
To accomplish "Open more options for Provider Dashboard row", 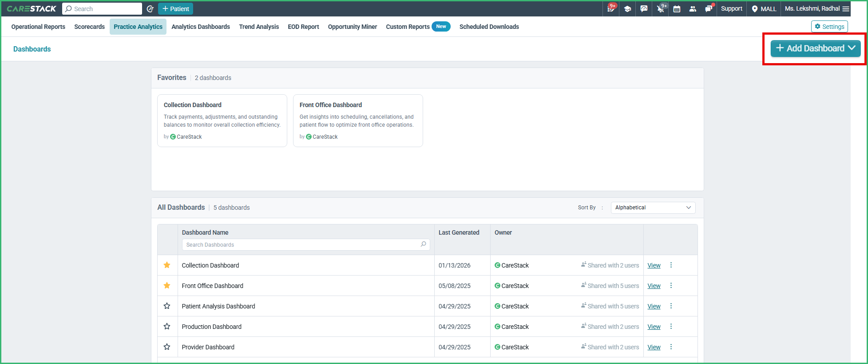I will [x=671, y=347].
